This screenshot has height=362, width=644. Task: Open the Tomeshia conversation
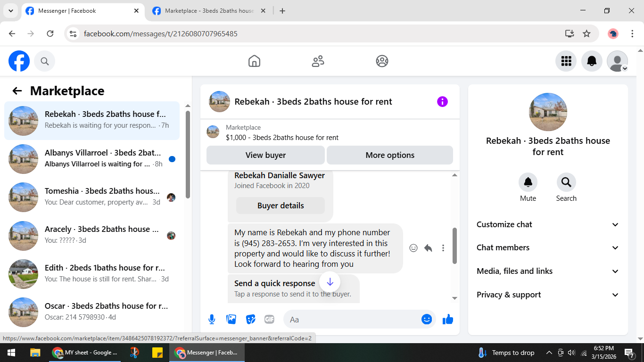pos(92,197)
